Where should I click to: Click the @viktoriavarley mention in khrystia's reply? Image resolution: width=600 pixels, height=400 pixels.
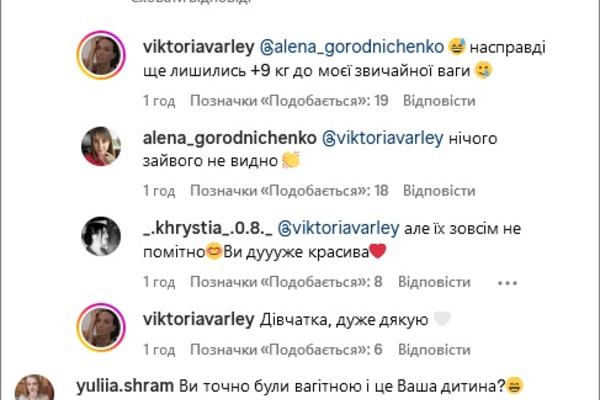click(338, 229)
